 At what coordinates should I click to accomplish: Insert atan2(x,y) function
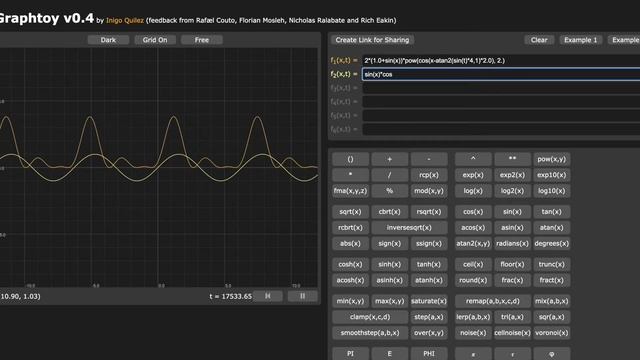click(473, 244)
